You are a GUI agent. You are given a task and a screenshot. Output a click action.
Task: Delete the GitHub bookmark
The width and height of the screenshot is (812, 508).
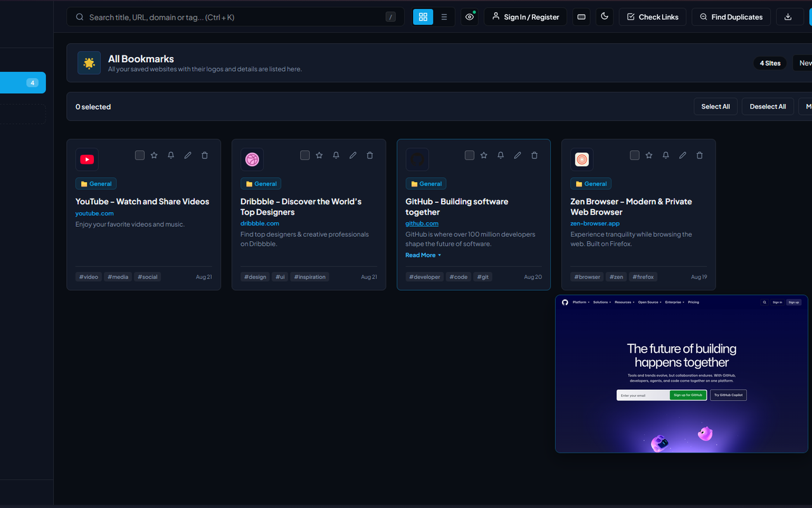click(x=534, y=155)
